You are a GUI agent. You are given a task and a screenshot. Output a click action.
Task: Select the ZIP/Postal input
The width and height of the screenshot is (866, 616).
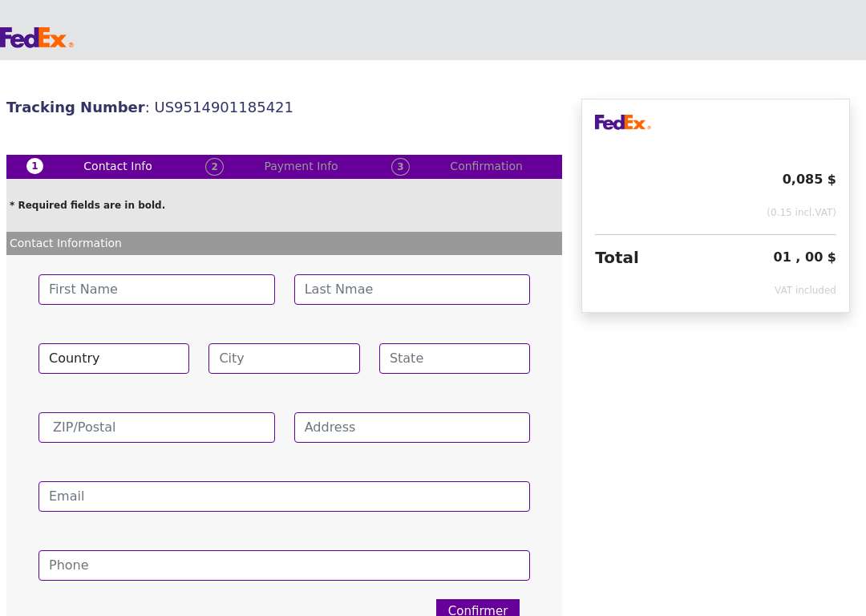click(x=157, y=428)
